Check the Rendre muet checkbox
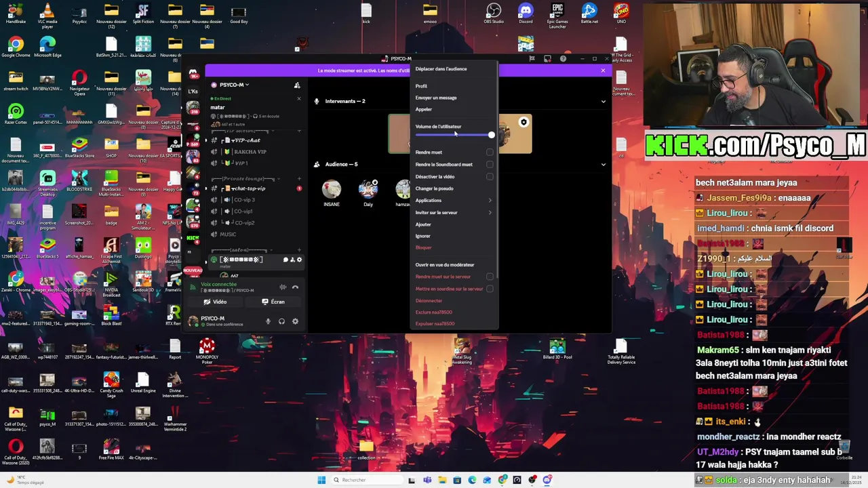 tap(490, 152)
